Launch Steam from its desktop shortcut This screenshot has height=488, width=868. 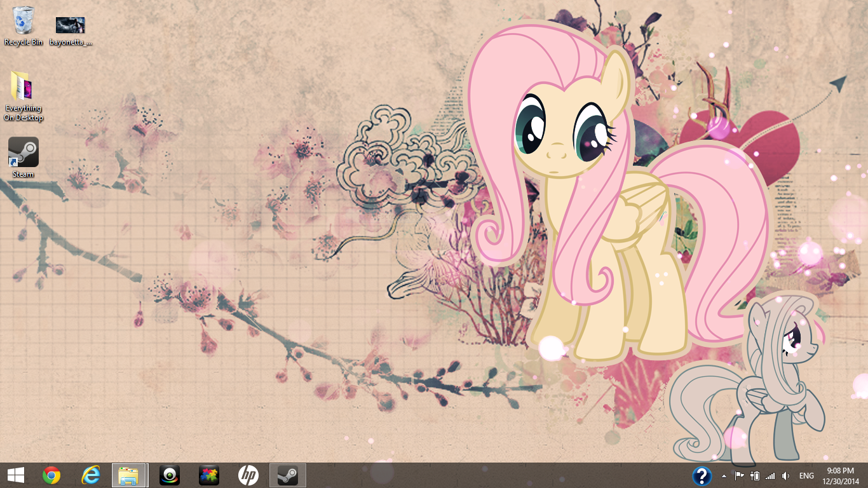[x=23, y=152]
